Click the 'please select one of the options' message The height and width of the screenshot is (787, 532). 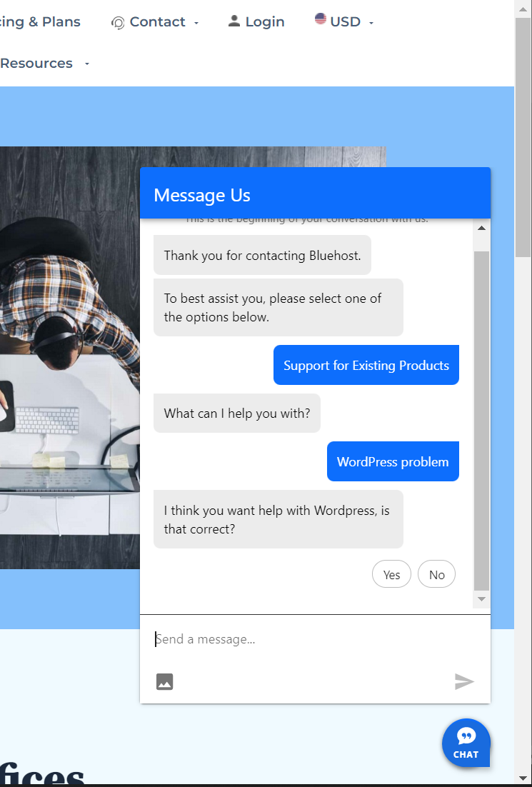pos(278,307)
